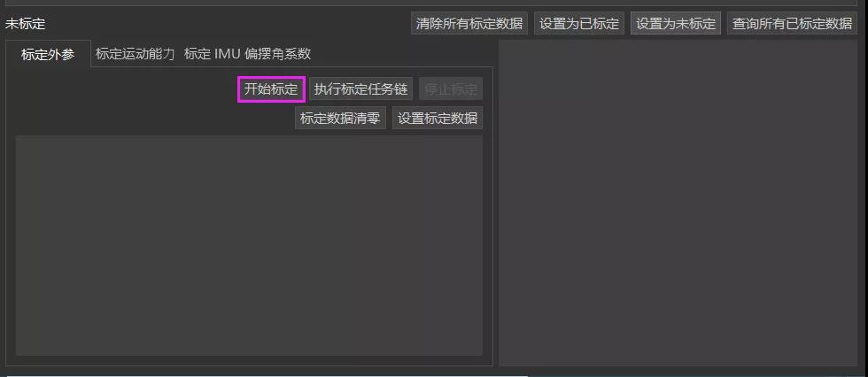This screenshot has height=377, width=868.
Task: Click the 开始标定 button
Action: [x=271, y=89]
